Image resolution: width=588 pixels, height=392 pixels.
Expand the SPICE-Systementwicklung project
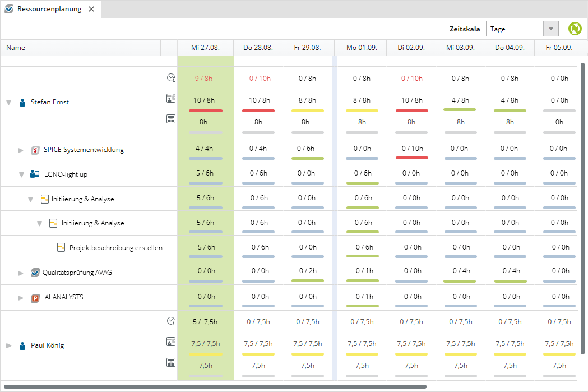tap(21, 150)
